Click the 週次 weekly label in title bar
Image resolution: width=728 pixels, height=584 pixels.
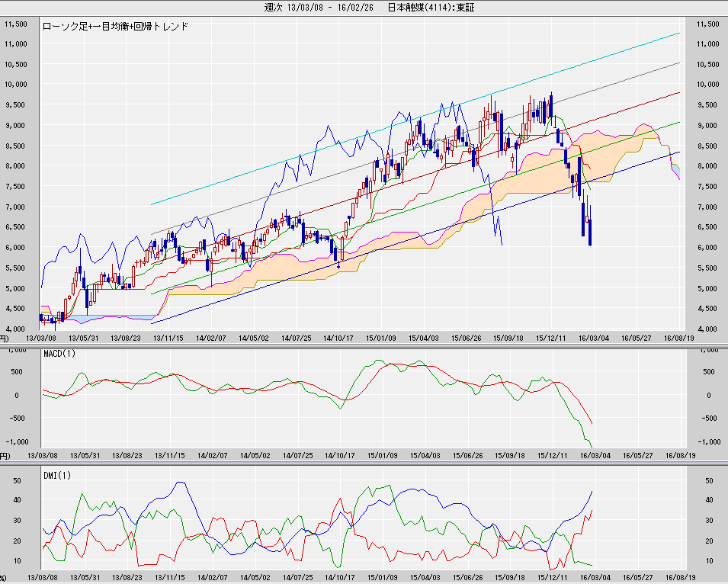[274, 8]
